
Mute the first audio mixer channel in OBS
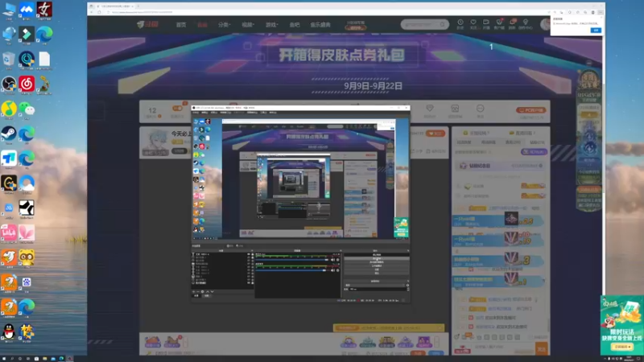pos(332,260)
